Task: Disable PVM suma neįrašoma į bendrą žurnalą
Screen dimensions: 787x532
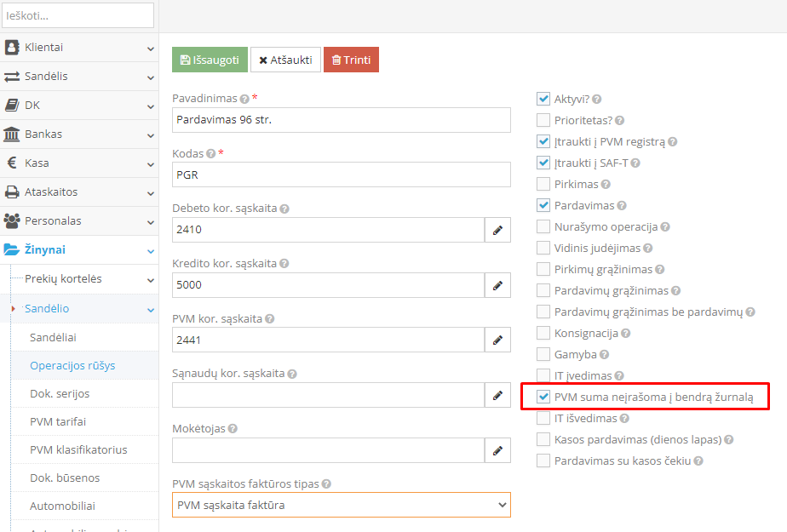Action: pyautogui.click(x=543, y=397)
